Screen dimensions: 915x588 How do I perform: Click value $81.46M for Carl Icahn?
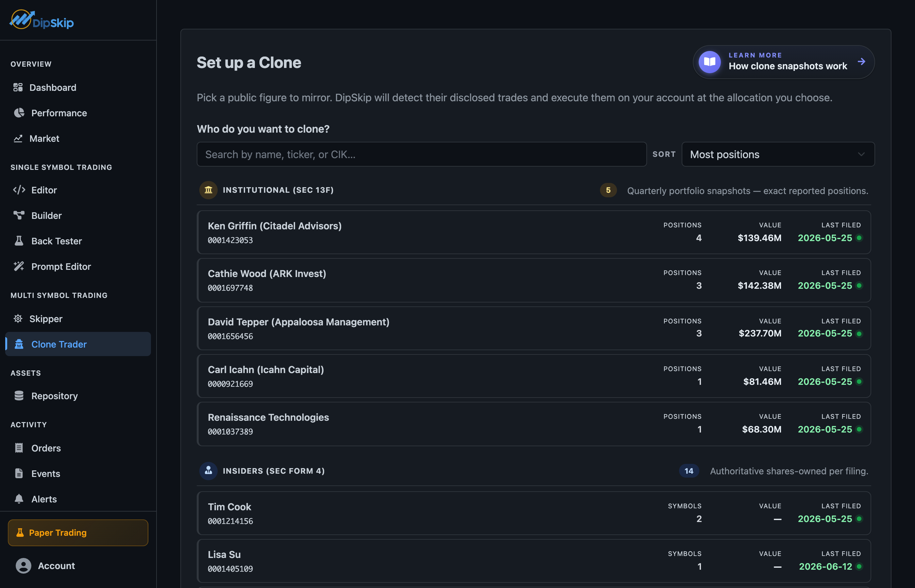tap(762, 382)
